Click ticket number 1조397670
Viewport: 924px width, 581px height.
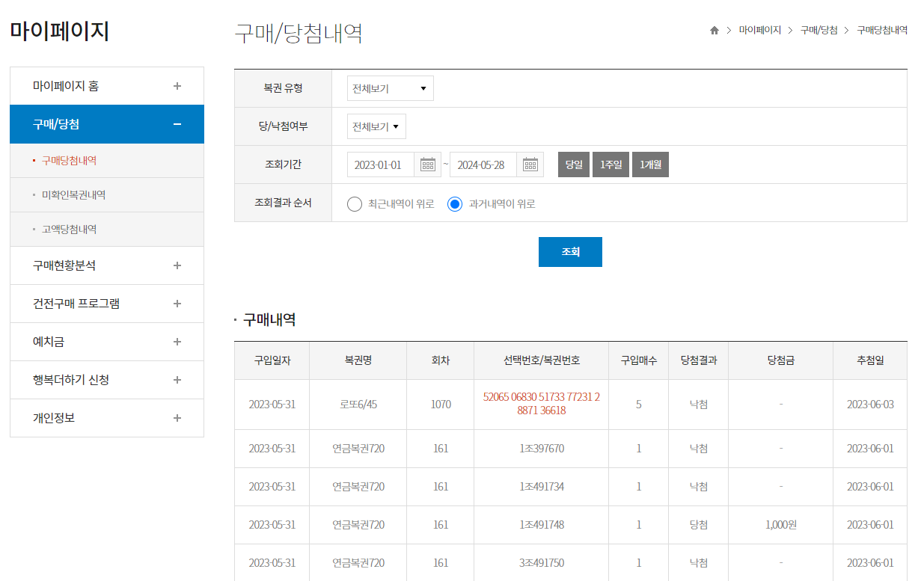pos(542,449)
